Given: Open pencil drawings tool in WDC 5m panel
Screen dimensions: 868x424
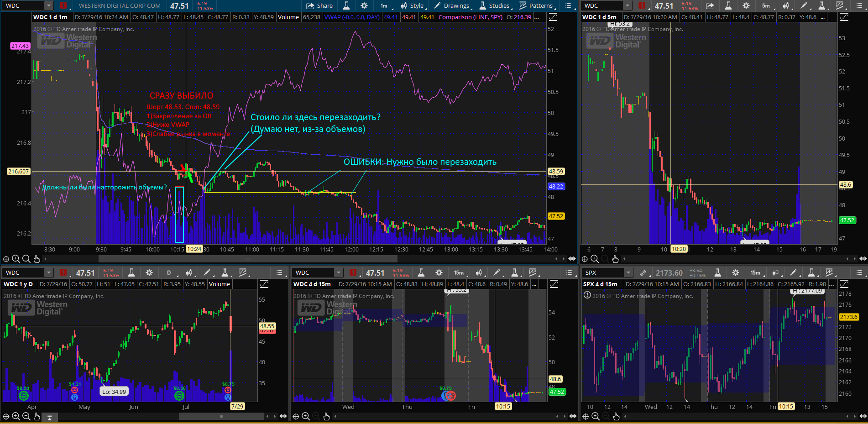Looking at the screenshot, I should click(x=804, y=5).
